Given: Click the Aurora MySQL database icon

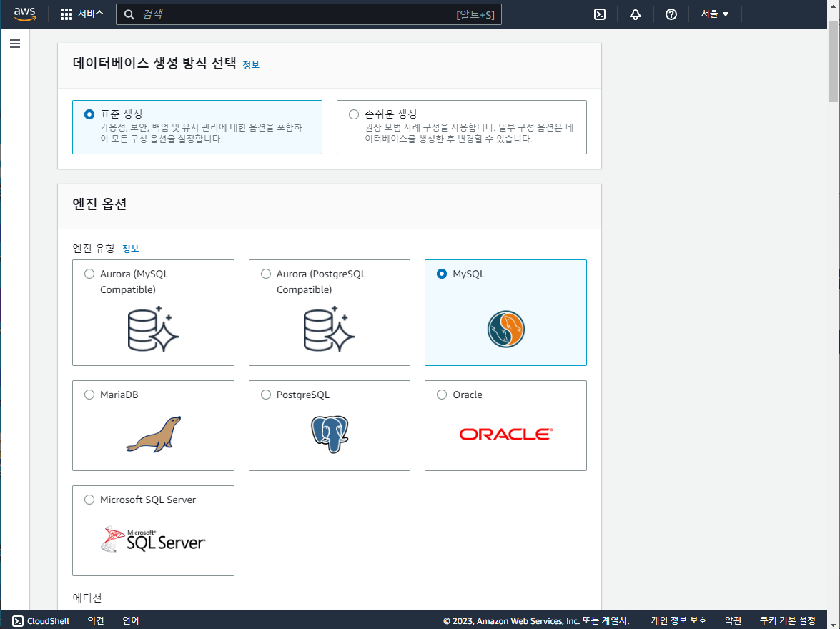Looking at the screenshot, I should point(153,329).
